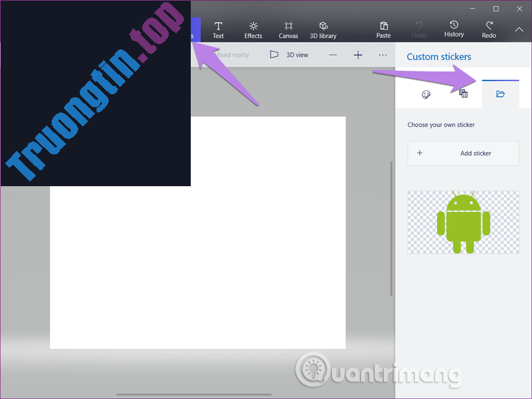Open the History panel
Viewport: 532px width, 399px height.
(x=454, y=29)
